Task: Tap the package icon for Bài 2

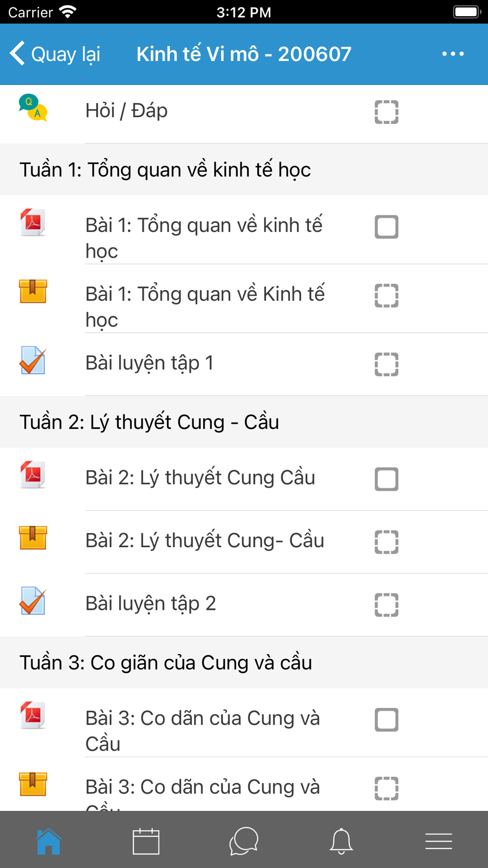Action: point(33,537)
